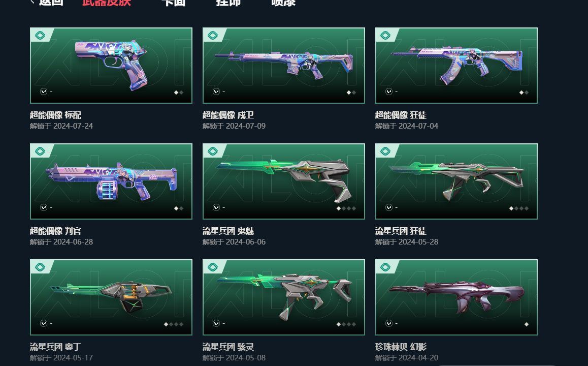The width and height of the screenshot is (588, 366).
Task: Open the 超能偶像 标配 pistol skin card
Action: pyautogui.click(x=111, y=65)
